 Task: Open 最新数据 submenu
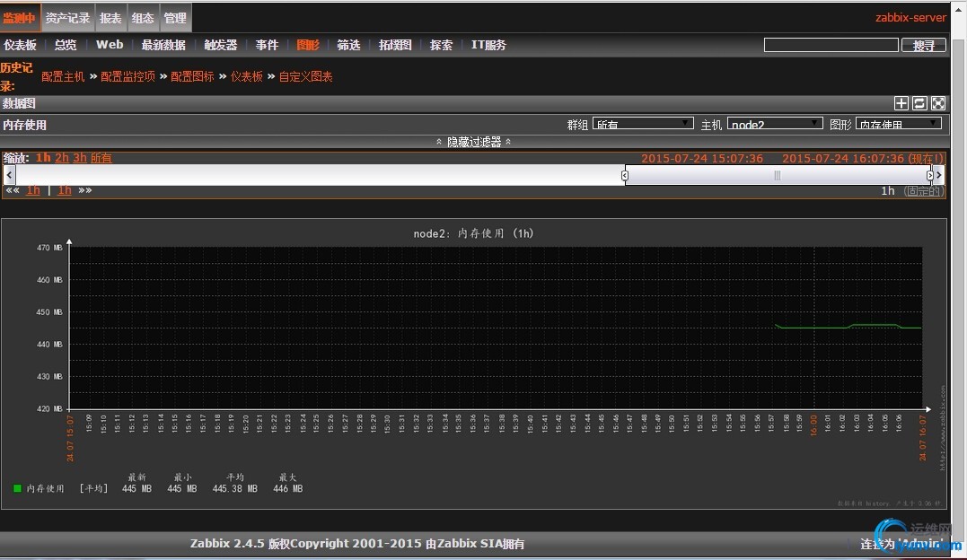(163, 45)
